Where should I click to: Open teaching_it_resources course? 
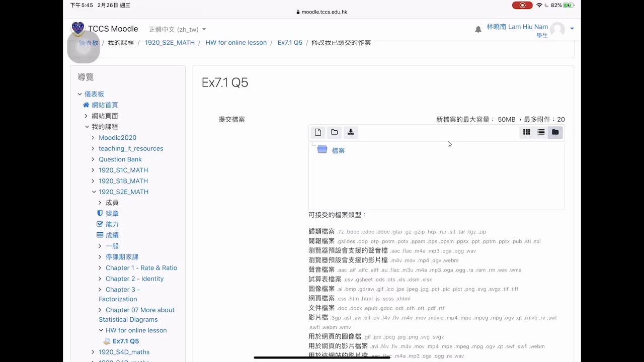point(131,148)
